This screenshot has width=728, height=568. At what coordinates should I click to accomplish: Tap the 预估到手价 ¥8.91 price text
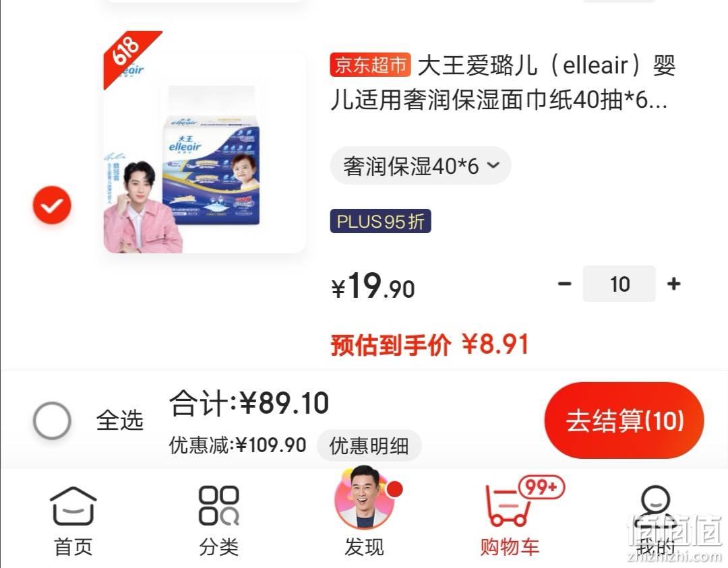pyautogui.click(x=429, y=344)
